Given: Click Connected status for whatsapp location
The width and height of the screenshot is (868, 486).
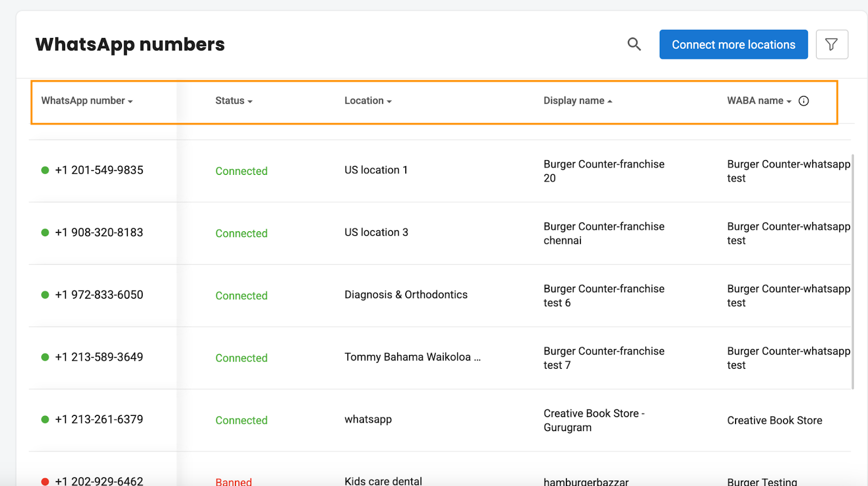Looking at the screenshot, I should (241, 421).
